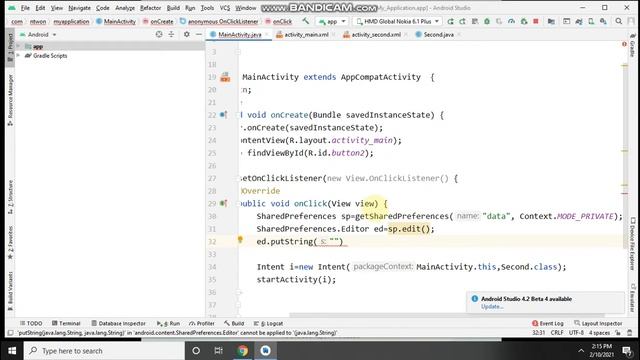Click the class gutter icon on line 19
Screen dimensions: 640x360
pos(225,77)
